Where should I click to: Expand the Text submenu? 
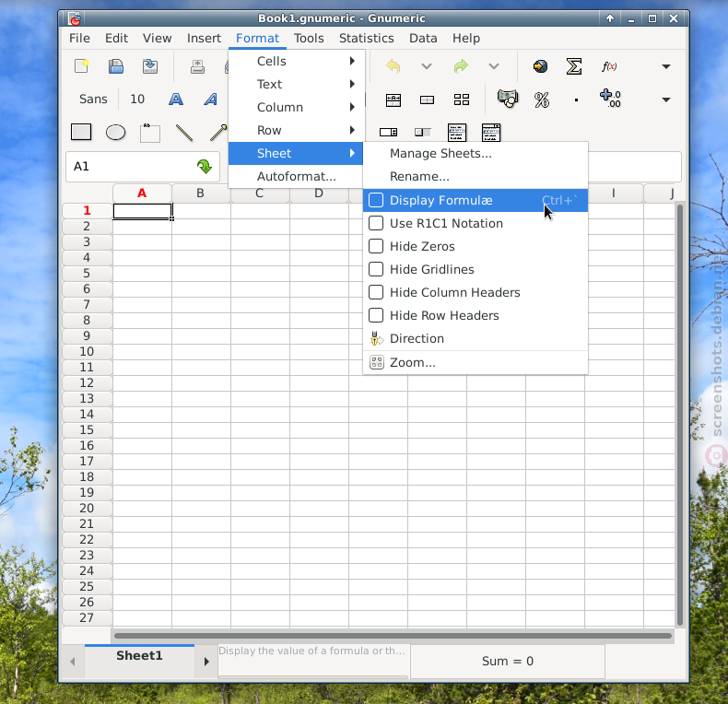[296, 84]
